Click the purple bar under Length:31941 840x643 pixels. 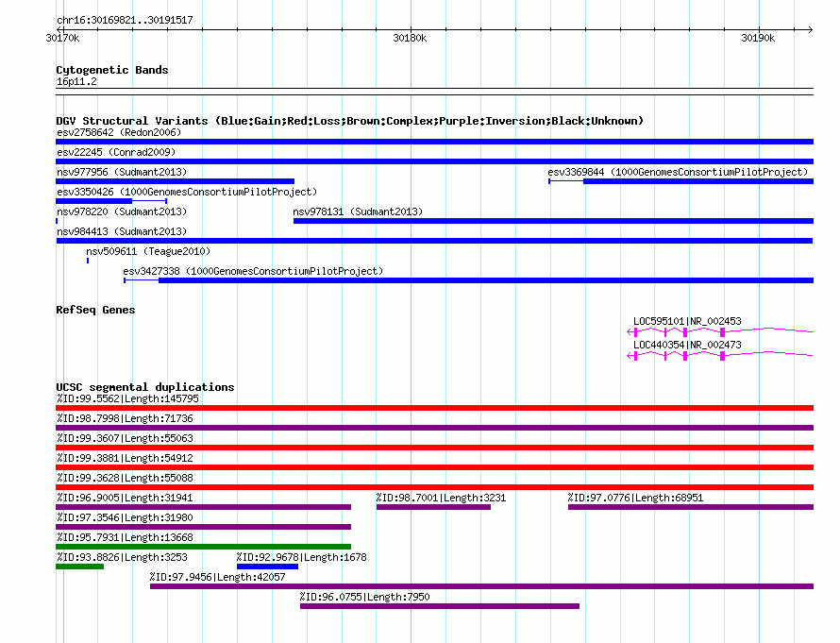[x=204, y=507]
